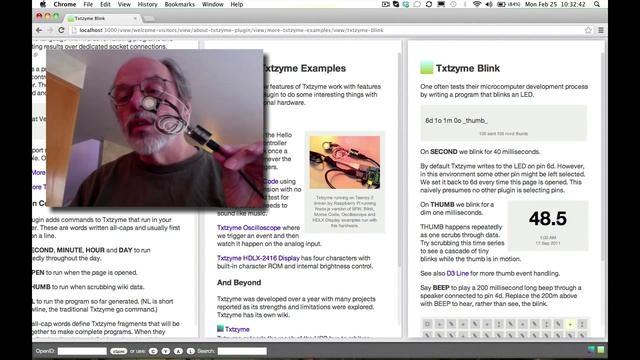Click the Search input field
The height and width of the screenshot is (360, 640).
[242, 351]
